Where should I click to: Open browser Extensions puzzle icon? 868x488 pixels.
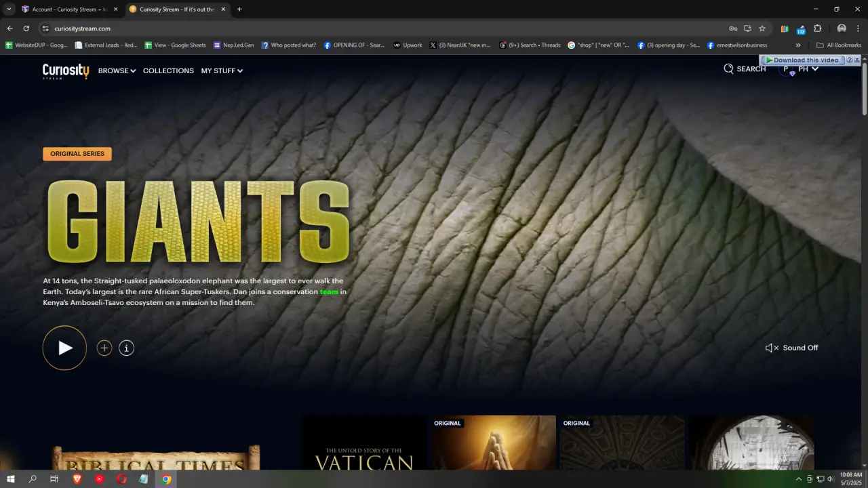(817, 28)
